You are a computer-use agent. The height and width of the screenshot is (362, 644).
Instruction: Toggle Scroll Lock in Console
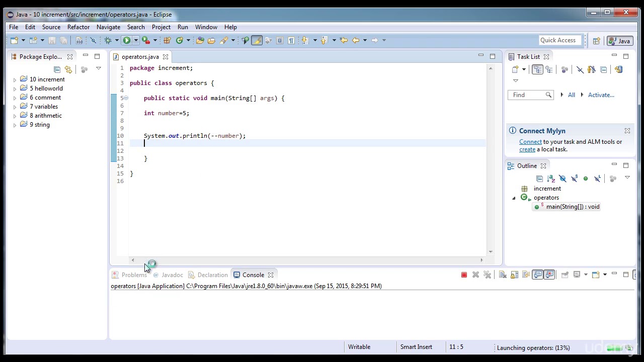[515, 275]
